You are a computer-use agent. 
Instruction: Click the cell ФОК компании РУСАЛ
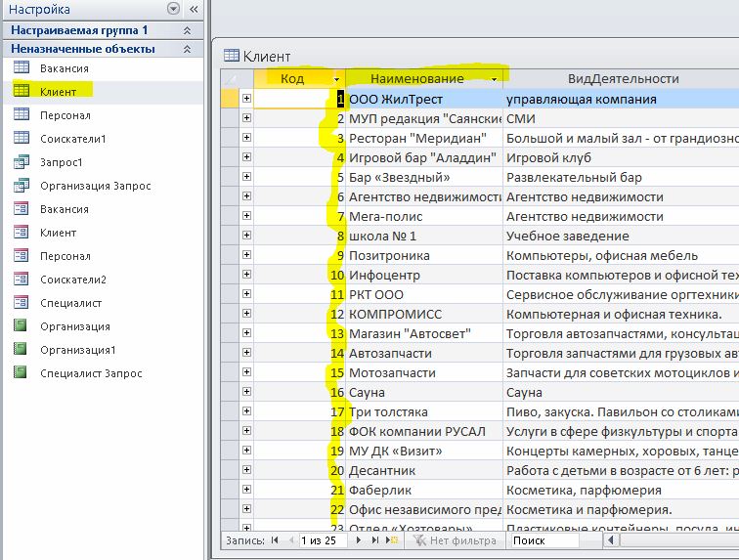[424, 431]
